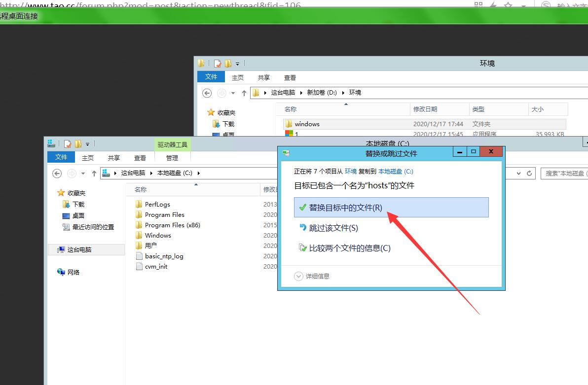Open the Program Files (x86) folder icon
The width and height of the screenshot is (588, 385).
click(139, 225)
